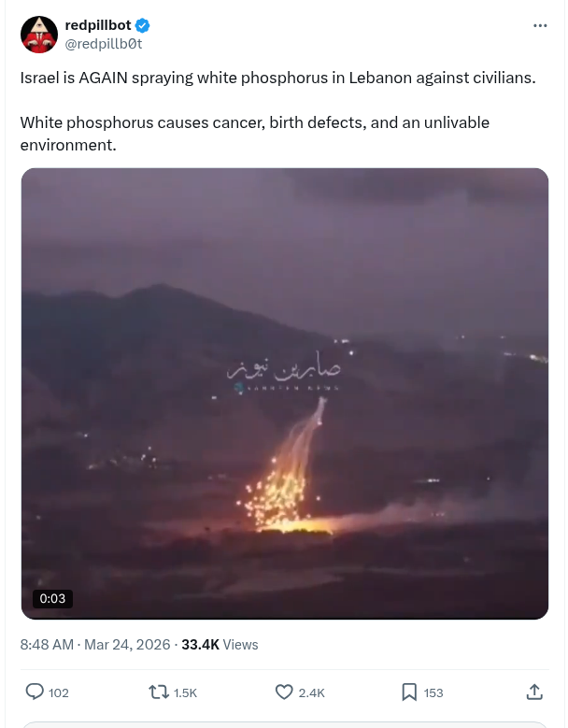Click the 1.5K reposts count
The height and width of the screenshot is (728, 568).
[185, 692]
